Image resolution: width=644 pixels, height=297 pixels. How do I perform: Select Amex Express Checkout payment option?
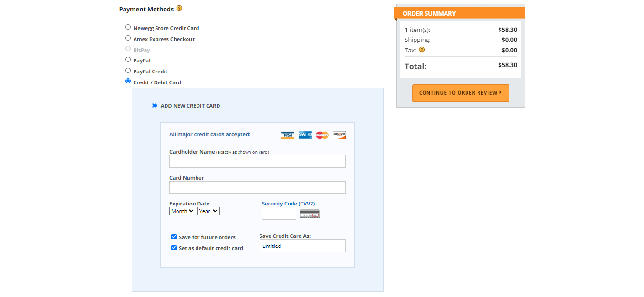pos(128,38)
